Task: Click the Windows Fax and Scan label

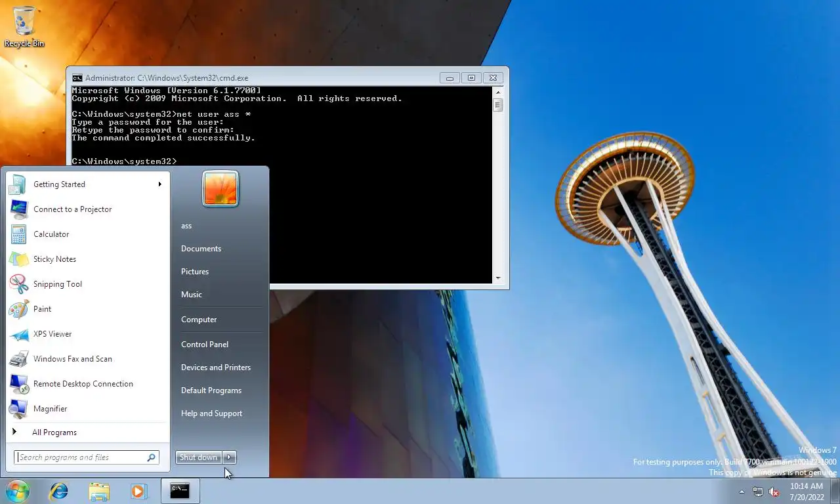Action: [73, 359]
